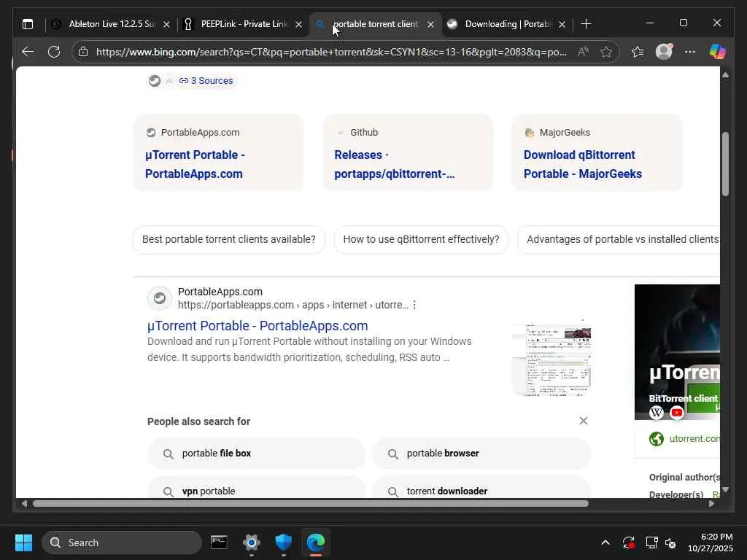The image size is (747, 560).
Task: Click the Microsoft Edge taskbar icon
Action: (x=316, y=542)
